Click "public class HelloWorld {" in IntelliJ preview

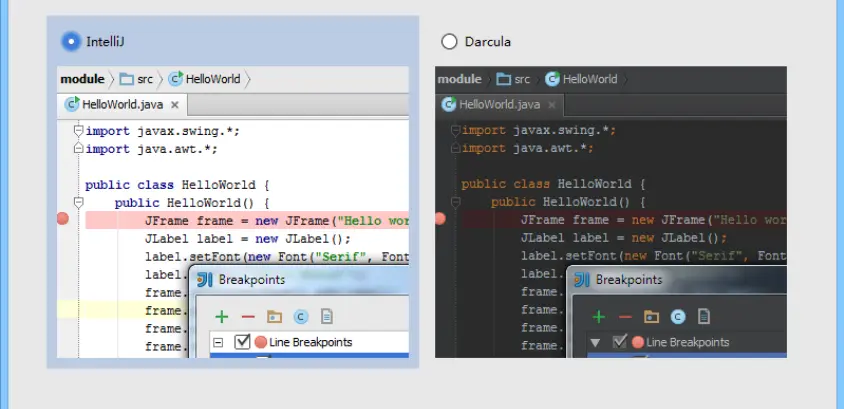pos(177,185)
